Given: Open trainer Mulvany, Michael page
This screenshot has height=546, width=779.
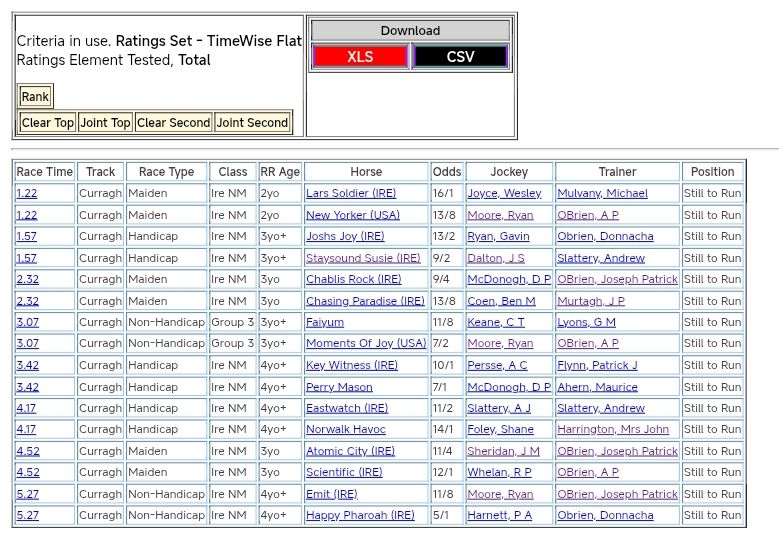Looking at the screenshot, I should 602,194.
